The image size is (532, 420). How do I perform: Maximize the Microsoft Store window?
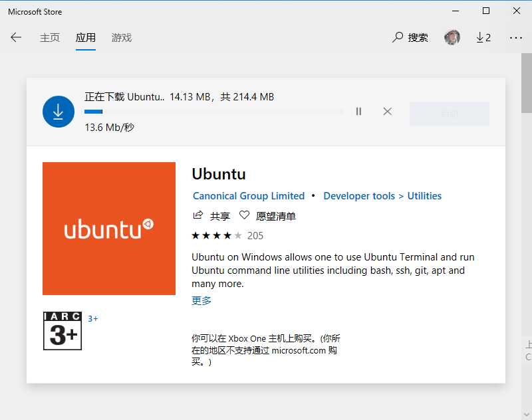pyautogui.click(x=486, y=11)
